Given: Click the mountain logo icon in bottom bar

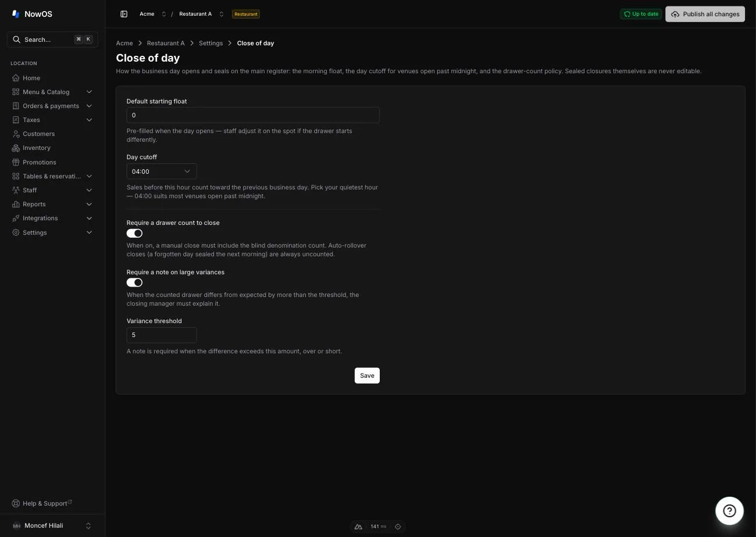Looking at the screenshot, I should [358, 527].
